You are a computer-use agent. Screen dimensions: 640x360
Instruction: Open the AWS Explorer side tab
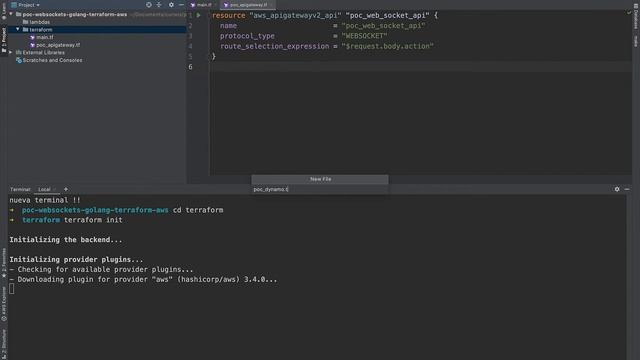[4, 304]
